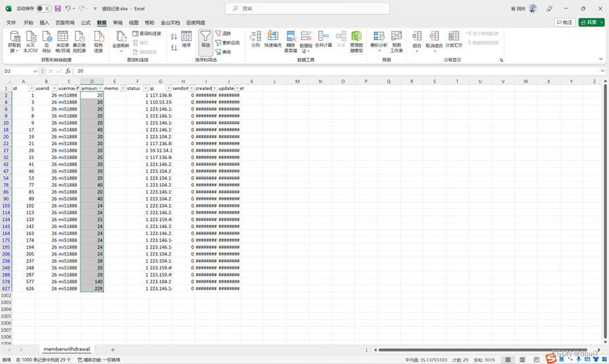This screenshot has height=364, width=609.
Task: Switch to the View (视图) tab
Action: 134,23
